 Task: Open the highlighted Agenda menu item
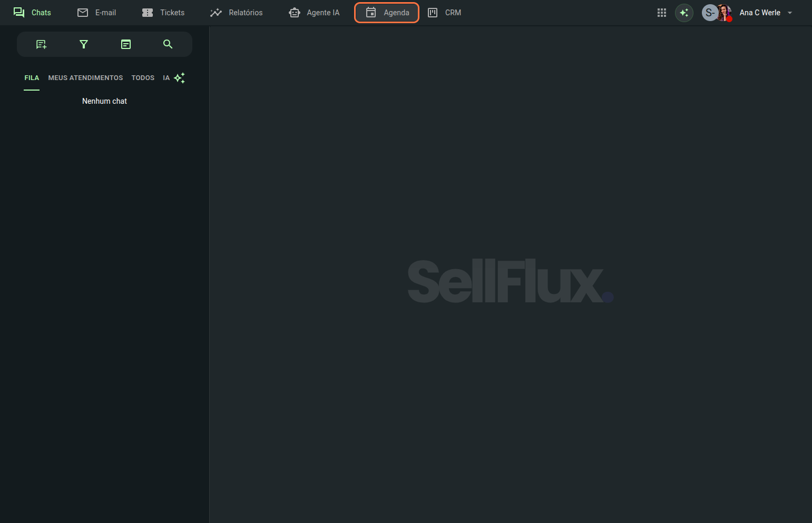pyautogui.click(x=387, y=13)
